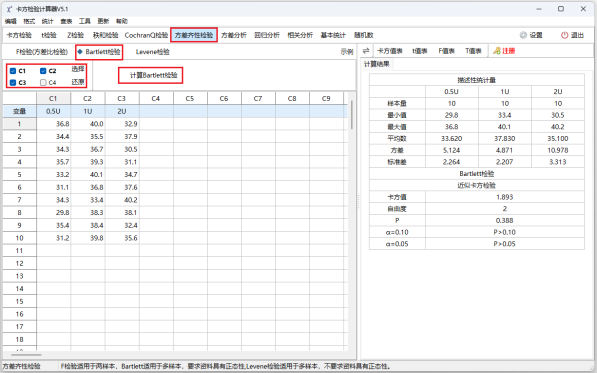Click the 退出 exit button
Screen dimensions: 597x373
tap(572, 35)
